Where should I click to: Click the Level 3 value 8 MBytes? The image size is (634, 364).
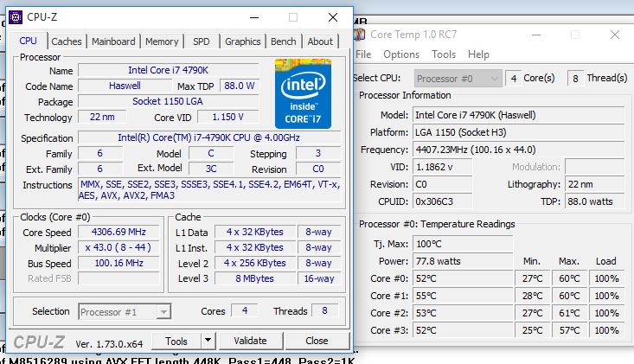coord(255,278)
